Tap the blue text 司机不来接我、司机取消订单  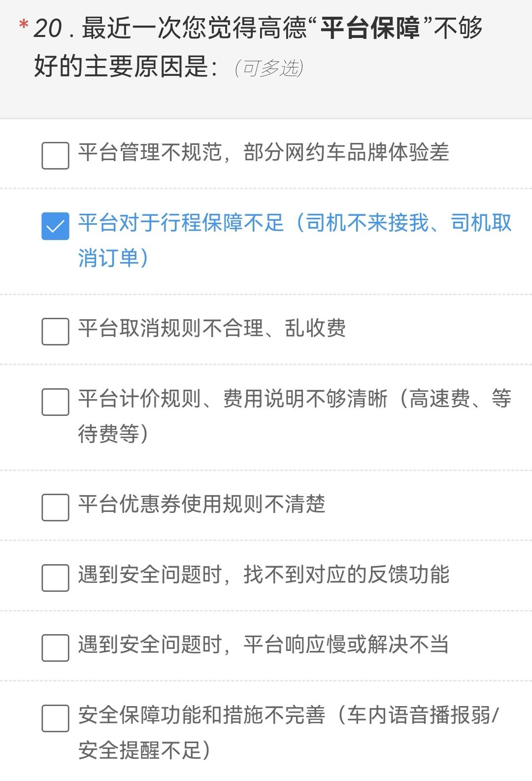[x=295, y=240]
